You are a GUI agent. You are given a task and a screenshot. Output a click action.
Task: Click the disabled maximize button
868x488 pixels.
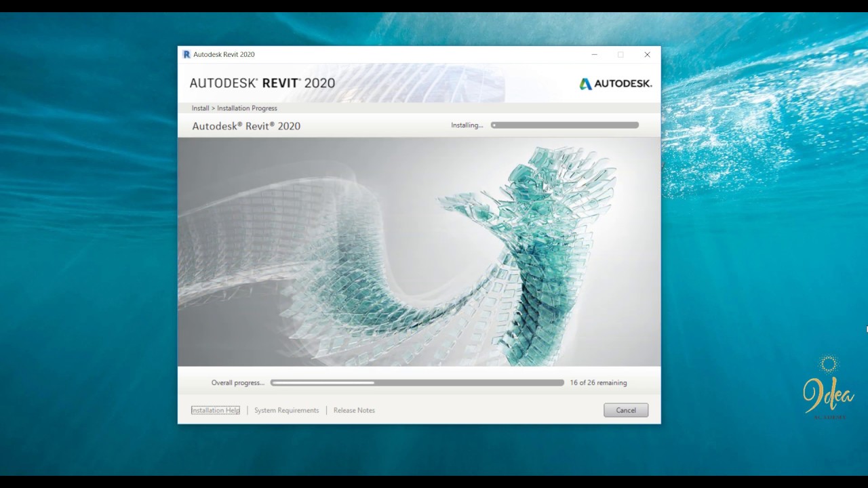click(620, 54)
